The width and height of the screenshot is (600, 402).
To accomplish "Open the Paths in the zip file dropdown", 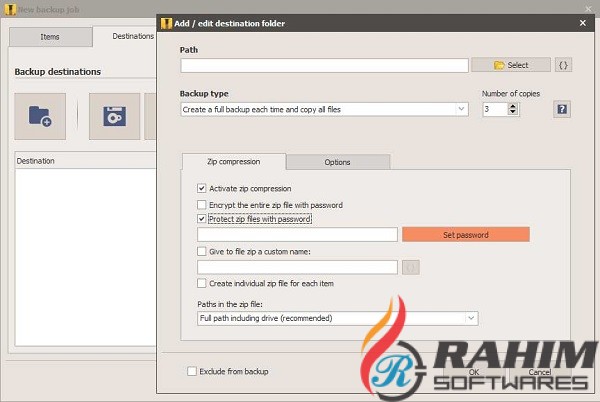I will [338, 318].
